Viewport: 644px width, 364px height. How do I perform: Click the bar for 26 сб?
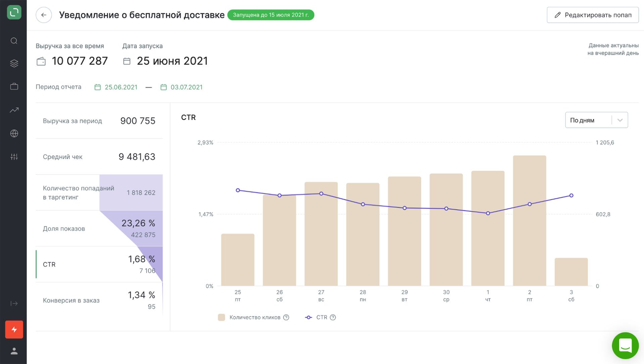pyautogui.click(x=279, y=240)
